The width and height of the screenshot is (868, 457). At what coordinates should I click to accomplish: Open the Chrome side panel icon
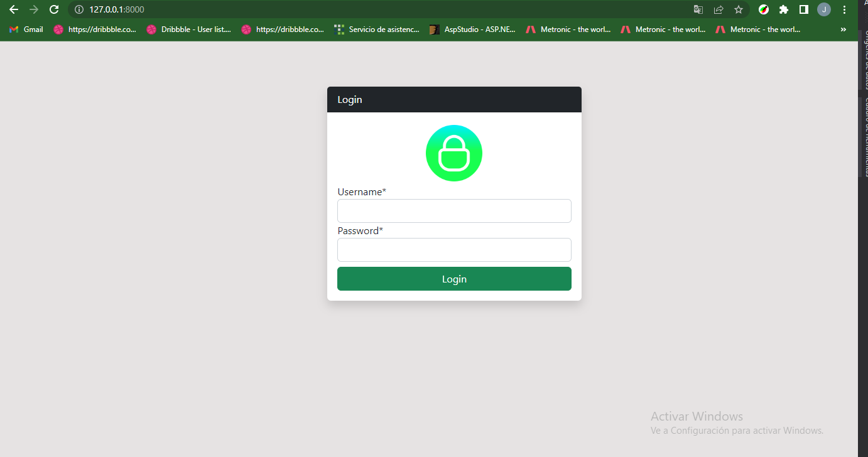point(804,9)
